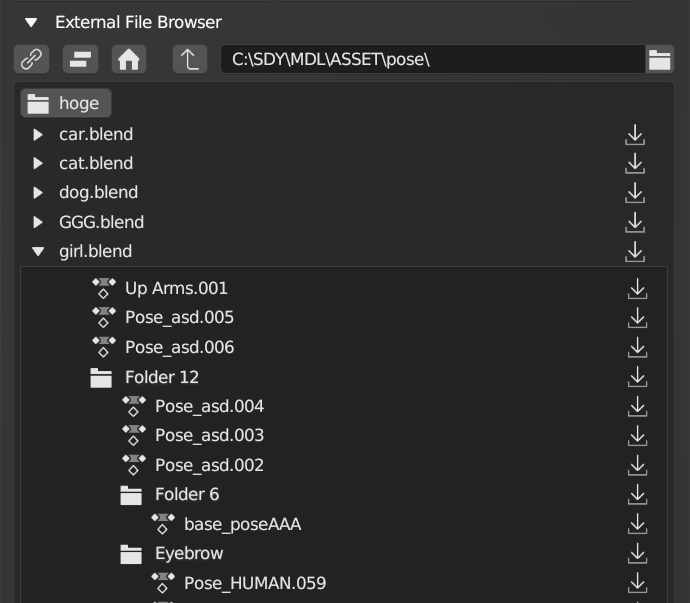Collapse the External File Browser panel
690x603 pixels.
click(x=31, y=22)
